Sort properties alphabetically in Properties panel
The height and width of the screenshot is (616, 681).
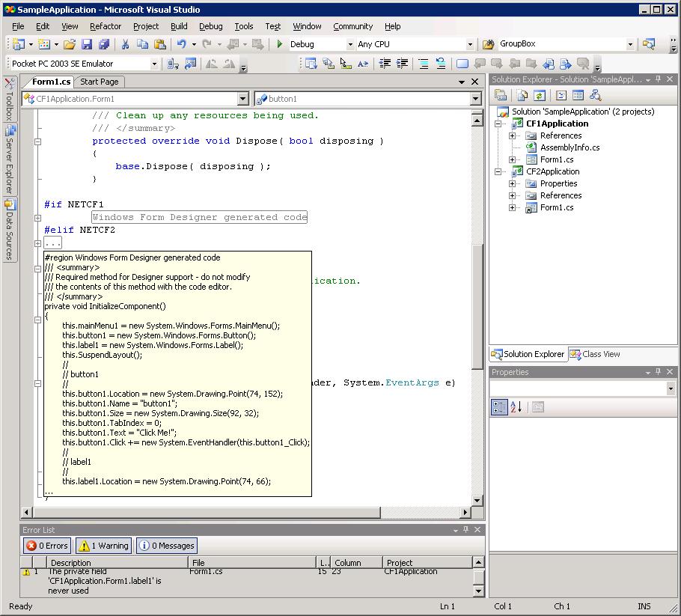click(516, 406)
